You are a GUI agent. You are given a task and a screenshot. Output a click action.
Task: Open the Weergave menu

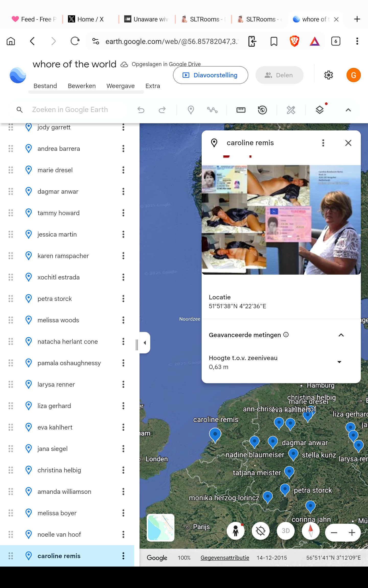pos(120,86)
